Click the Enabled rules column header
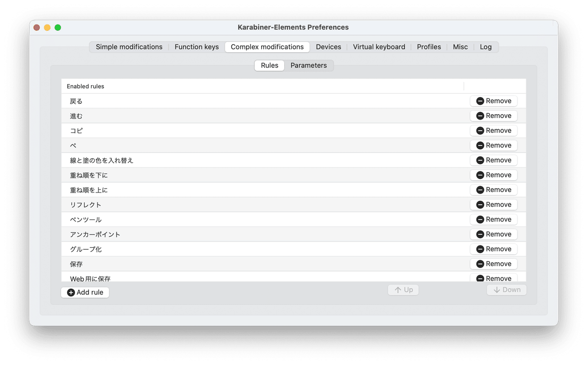588x365 pixels. [263, 86]
